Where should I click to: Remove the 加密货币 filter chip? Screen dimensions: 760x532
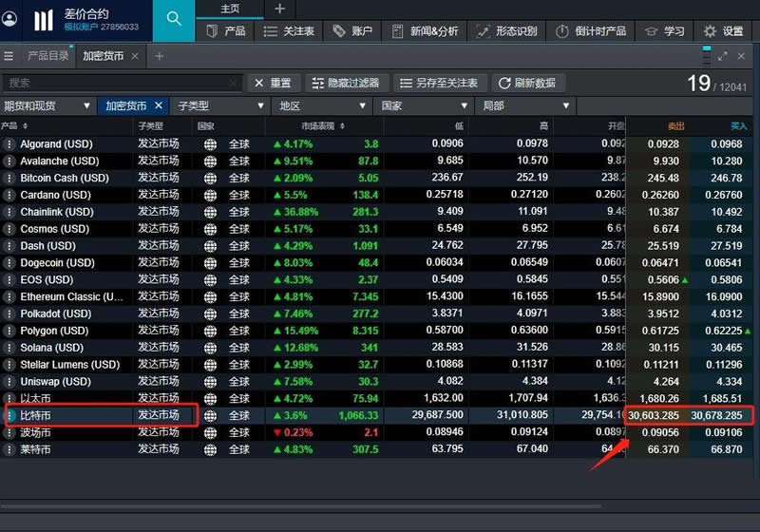159,106
